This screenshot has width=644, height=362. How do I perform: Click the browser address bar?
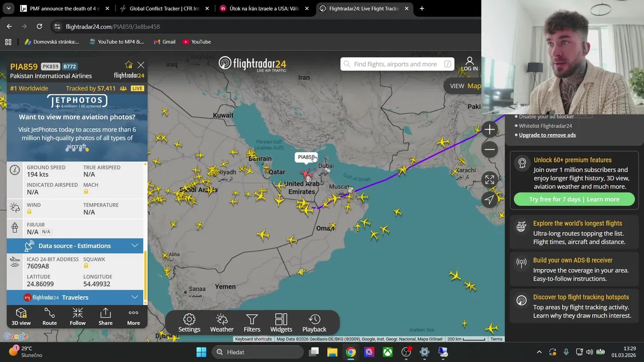coord(267,26)
